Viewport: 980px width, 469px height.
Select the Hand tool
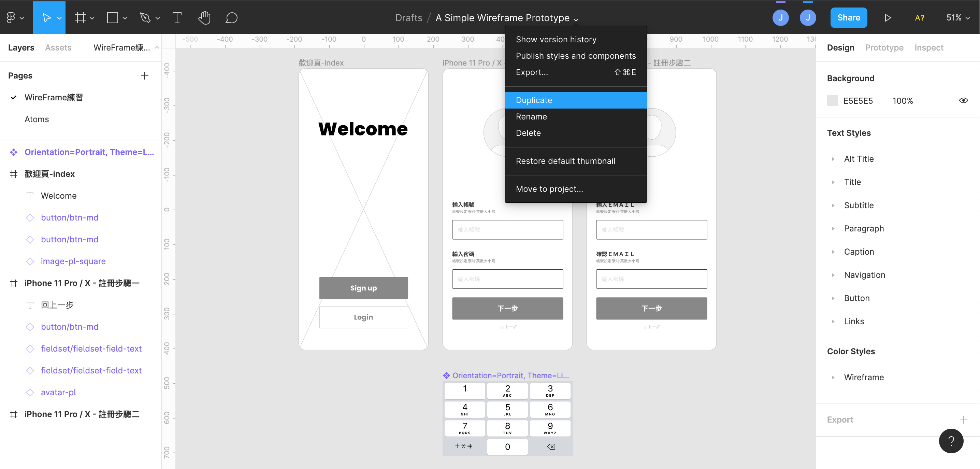(204, 17)
